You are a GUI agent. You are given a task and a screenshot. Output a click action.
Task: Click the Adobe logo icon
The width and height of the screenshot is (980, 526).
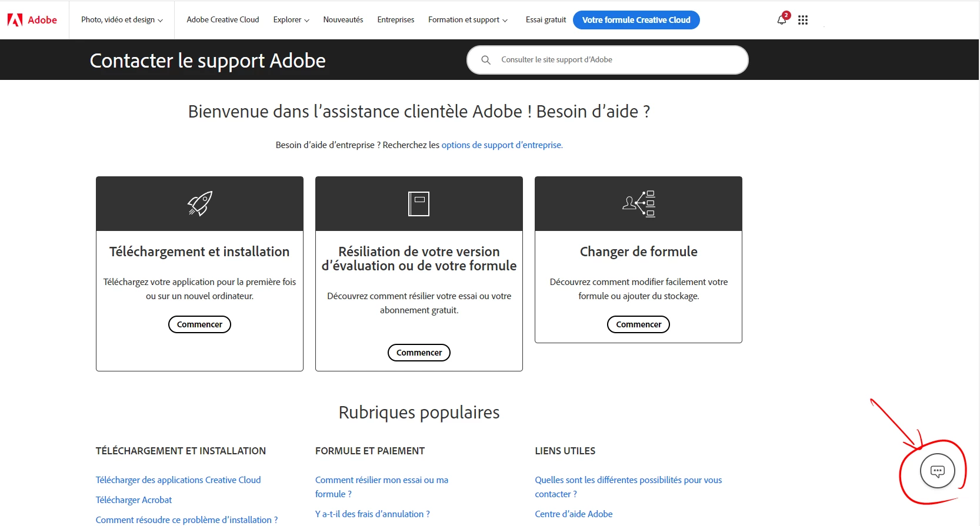(x=15, y=20)
